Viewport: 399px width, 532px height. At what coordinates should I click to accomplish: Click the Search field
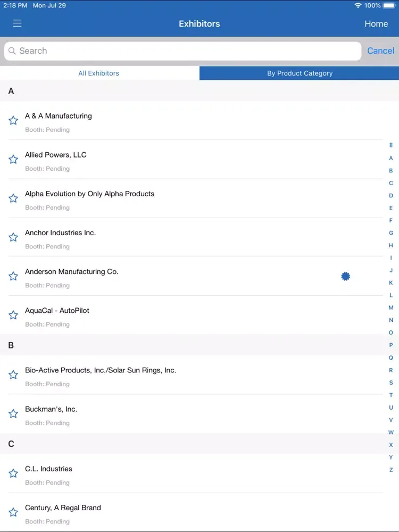[x=182, y=51]
